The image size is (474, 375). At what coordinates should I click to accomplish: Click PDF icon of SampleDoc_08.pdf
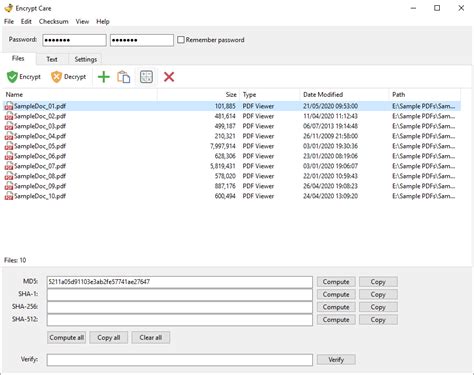point(9,176)
